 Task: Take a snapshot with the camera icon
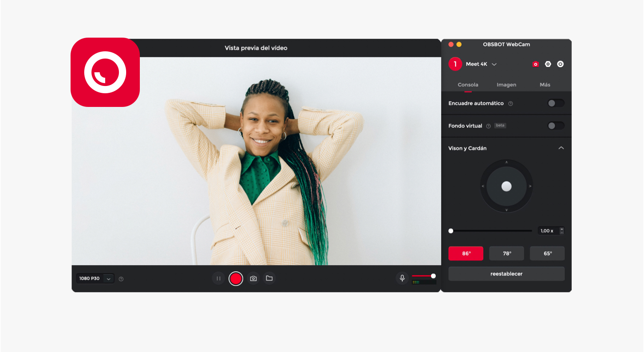click(254, 278)
